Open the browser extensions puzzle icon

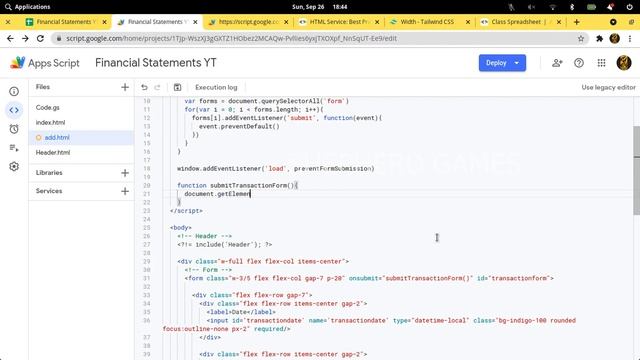599,38
